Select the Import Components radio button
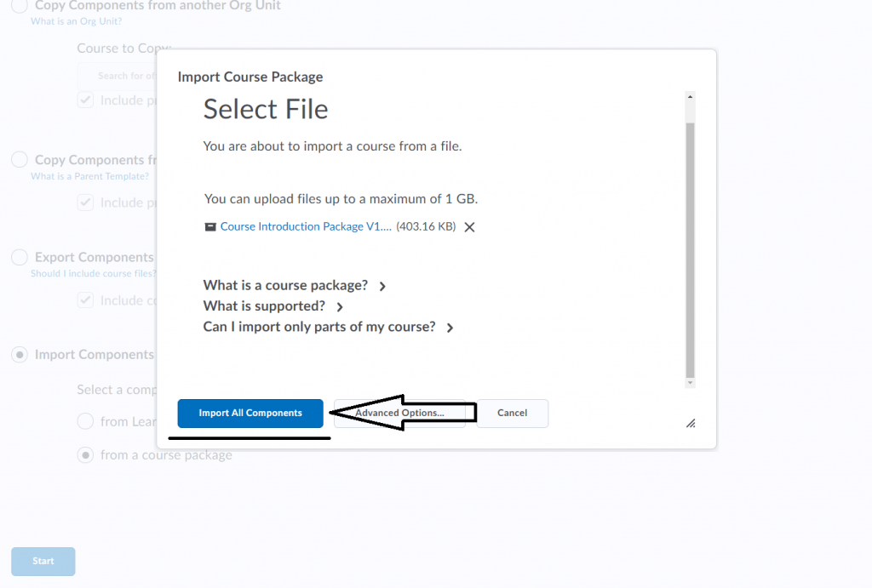Screen dimensions: 872x588 click(19, 355)
